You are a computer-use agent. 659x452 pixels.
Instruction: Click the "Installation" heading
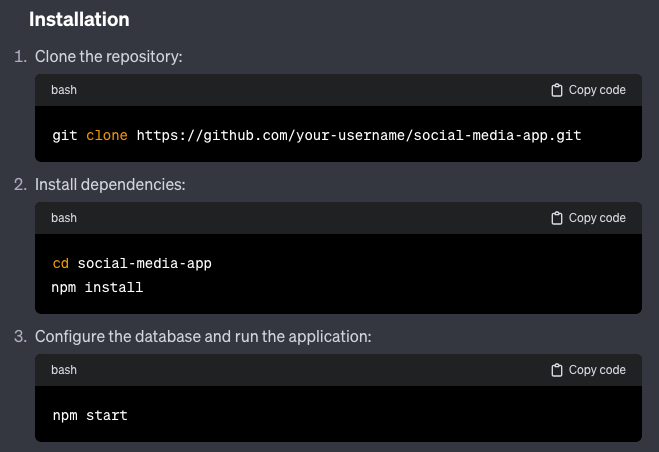click(79, 19)
